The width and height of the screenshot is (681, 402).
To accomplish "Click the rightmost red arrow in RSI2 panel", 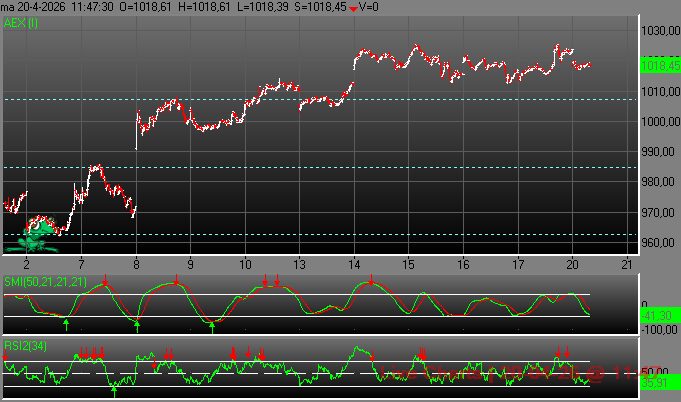I will pyautogui.click(x=567, y=352).
